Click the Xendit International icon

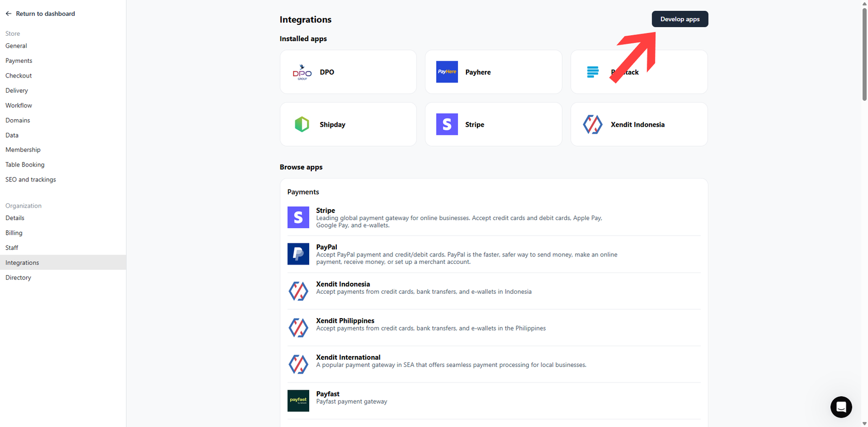(x=298, y=364)
